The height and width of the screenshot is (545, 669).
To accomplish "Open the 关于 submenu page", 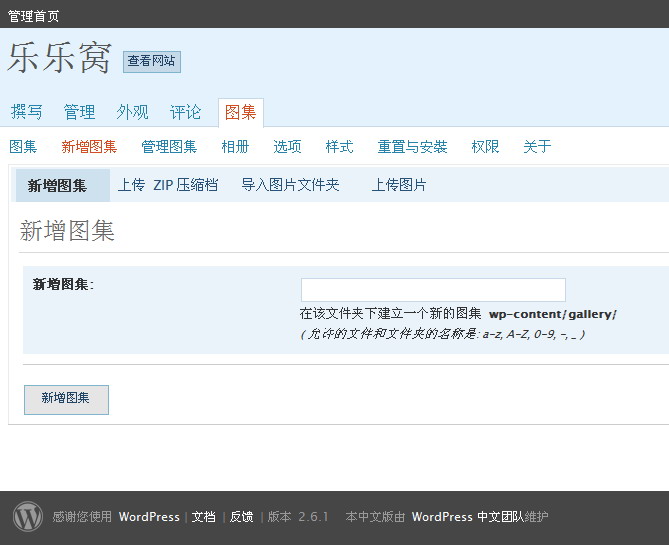I will [537, 147].
